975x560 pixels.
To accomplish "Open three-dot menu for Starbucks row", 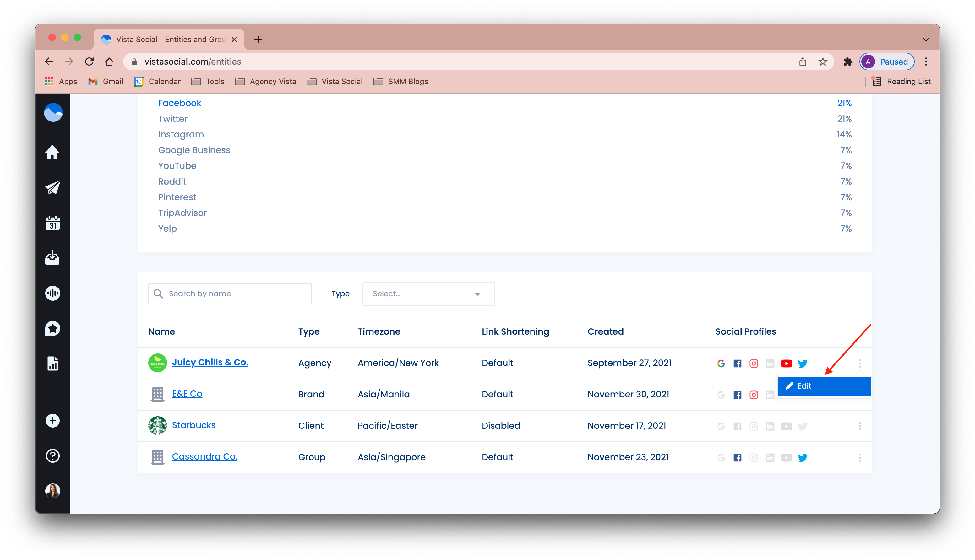I will (x=860, y=426).
